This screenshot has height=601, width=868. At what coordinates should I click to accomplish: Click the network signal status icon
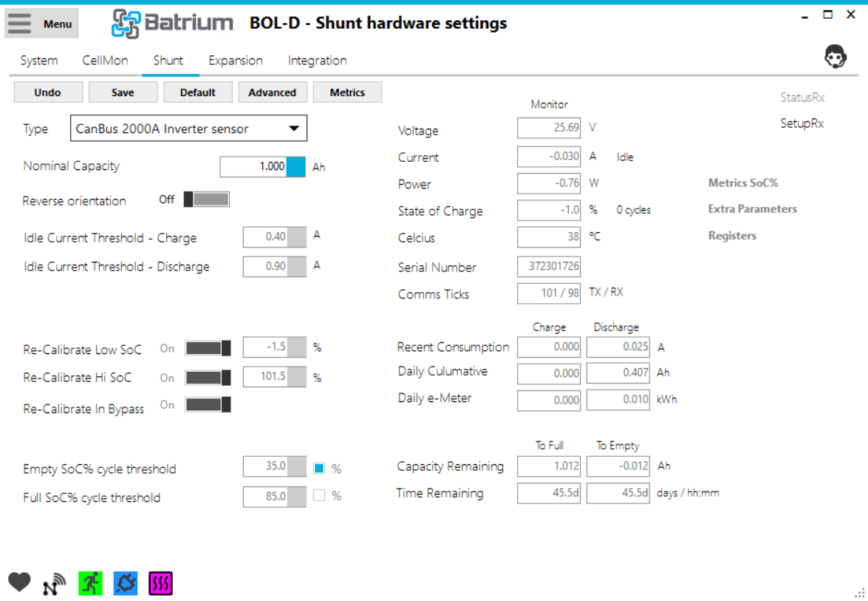[54, 584]
